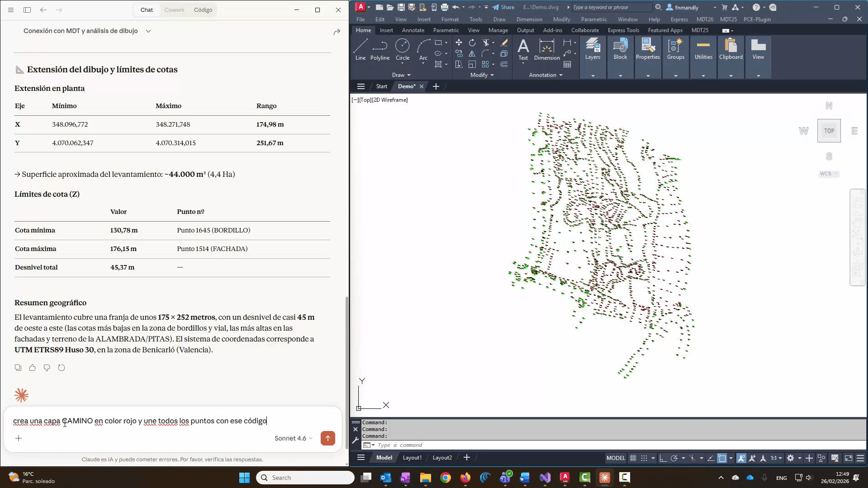The image size is (868, 488).
Task: Expand the Modify panel dropdown
Action: click(x=482, y=75)
